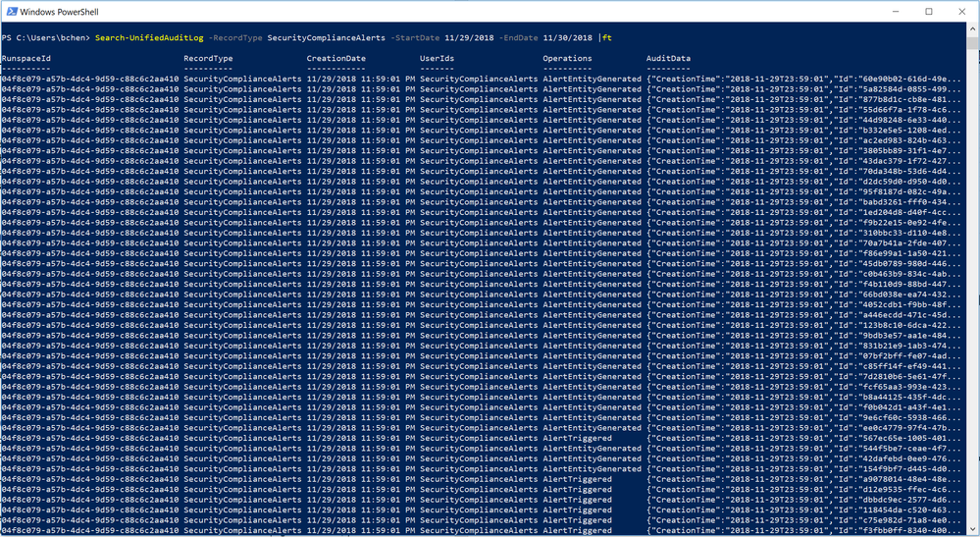Click AuditData entry with Id ac2ed983-824b-463
Viewport: 980px width, 537px height.
click(x=804, y=140)
